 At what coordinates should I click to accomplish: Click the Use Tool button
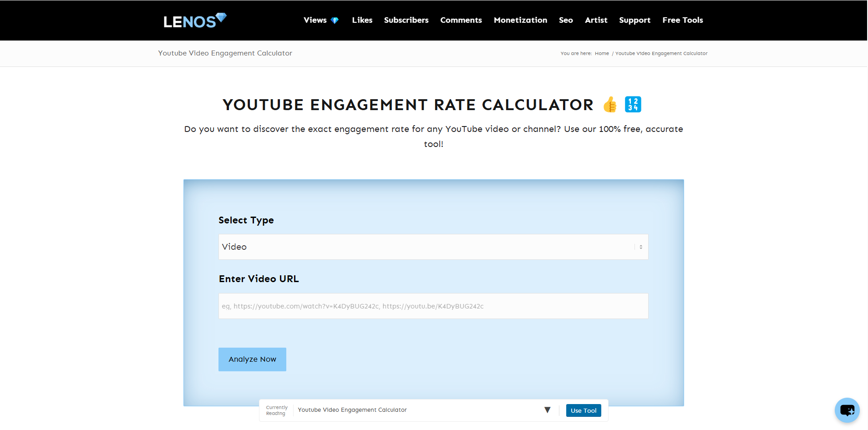tap(584, 410)
